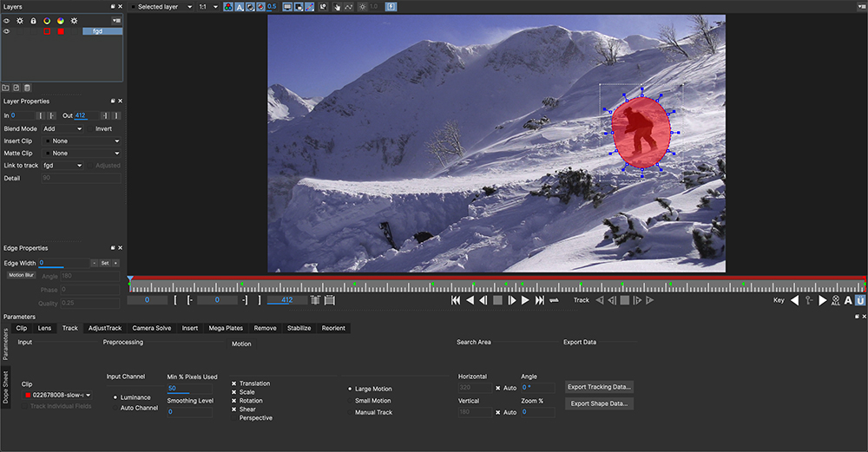Viewport: 868px width, 452px height.
Task: Click the delete all keyframes ALL icon
Action: (835, 301)
